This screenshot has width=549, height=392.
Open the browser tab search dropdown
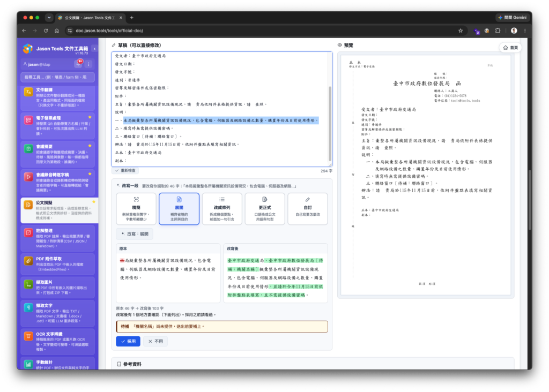[49, 18]
